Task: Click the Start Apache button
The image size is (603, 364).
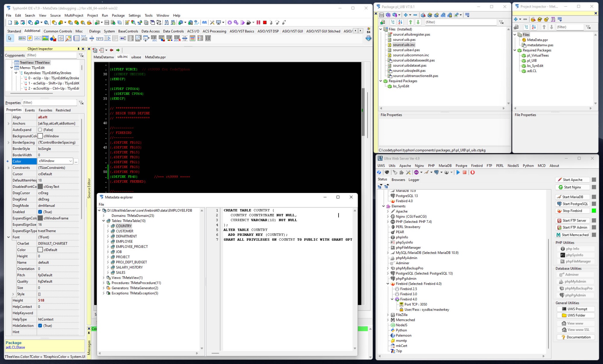Action: (x=572, y=180)
